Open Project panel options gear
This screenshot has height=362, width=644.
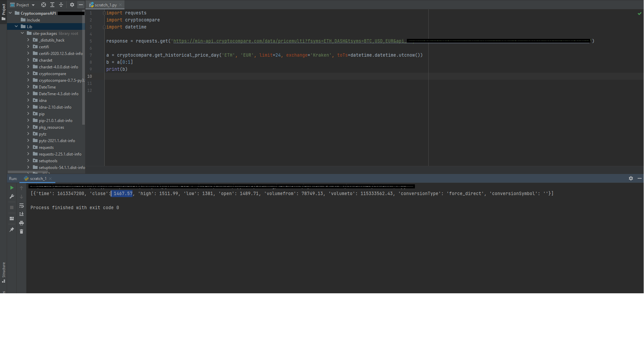(72, 5)
